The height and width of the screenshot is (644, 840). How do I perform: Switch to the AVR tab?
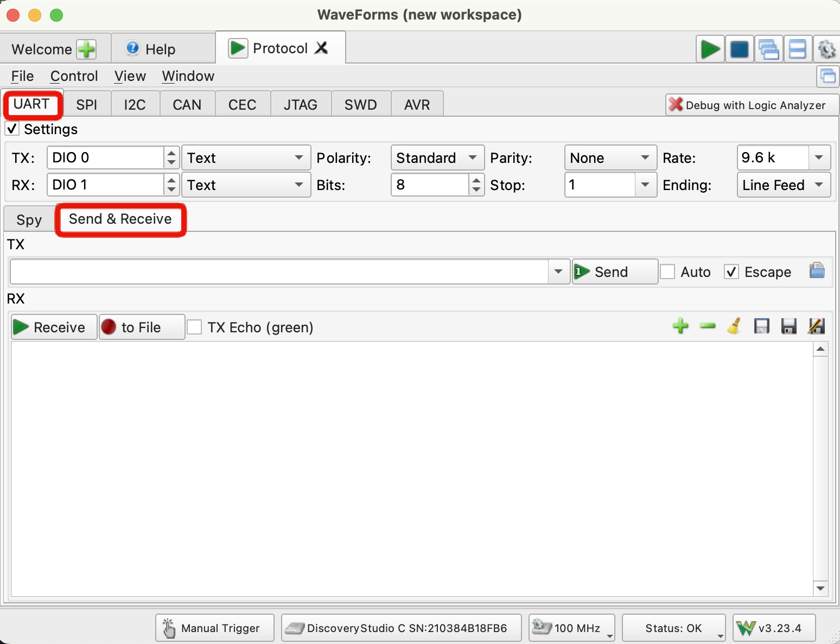point(417,104)
